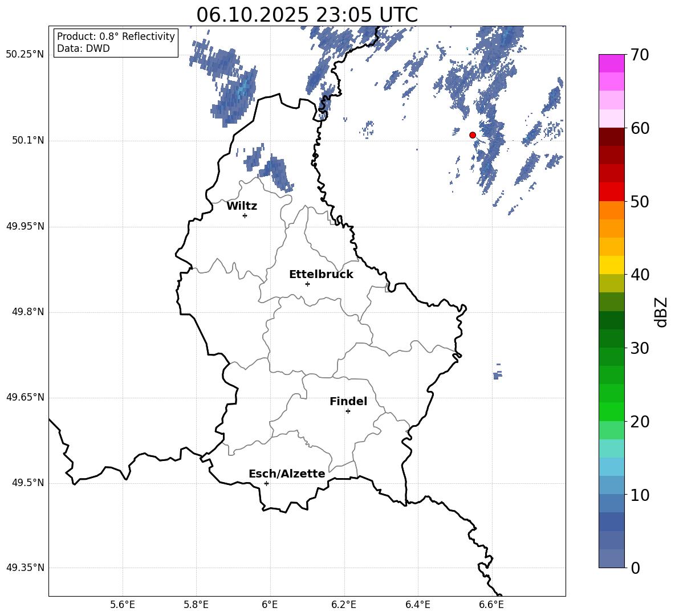Click the 49.8°N latitude label
Image resolution: width=675 pixels, height=616 pixels.
(x=27, y=312)
